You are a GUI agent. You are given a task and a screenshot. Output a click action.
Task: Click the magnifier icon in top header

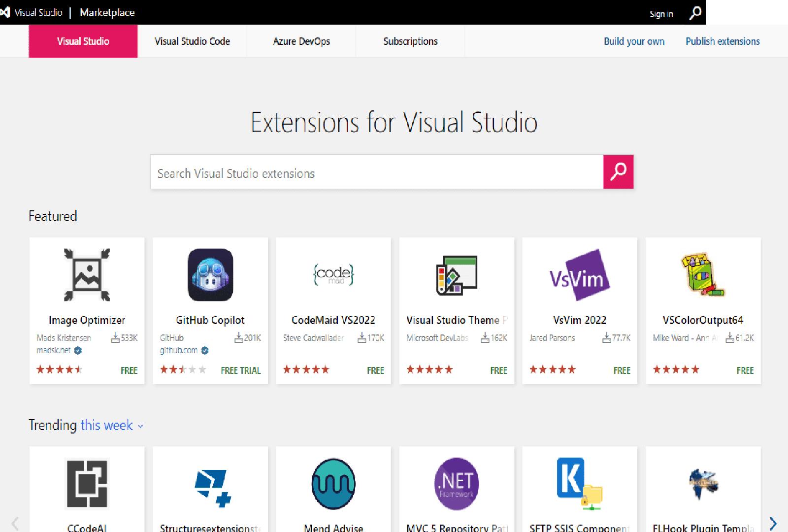pyautogui.click(x=695, y=13)
